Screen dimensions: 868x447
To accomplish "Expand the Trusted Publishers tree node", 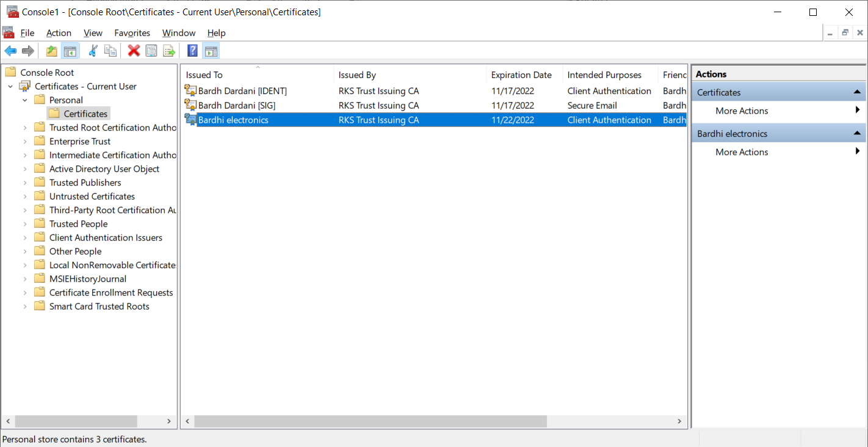I will click(x=25, y=183).
